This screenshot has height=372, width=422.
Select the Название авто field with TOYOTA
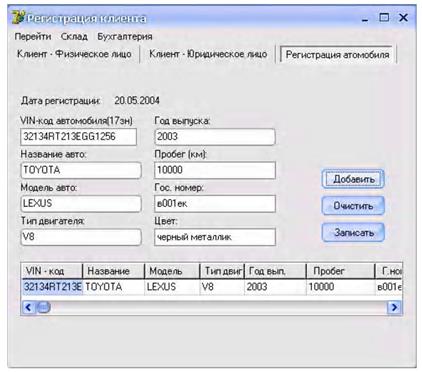pyautogui.click(x=81, y=170)
